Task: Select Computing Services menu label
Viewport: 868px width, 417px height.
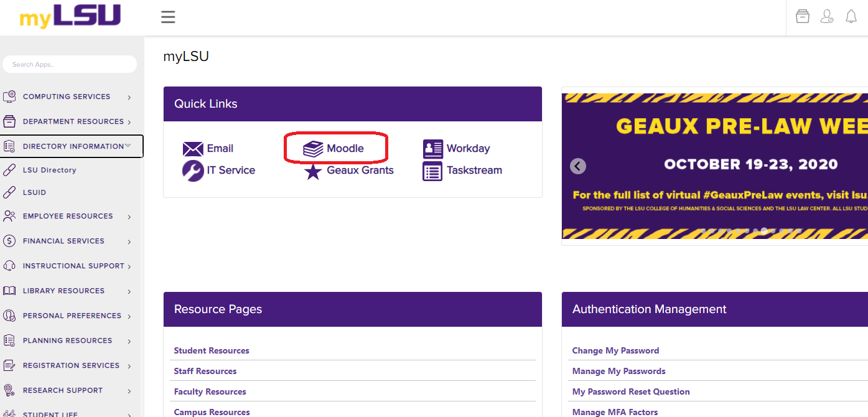Action: pos(67,96)
